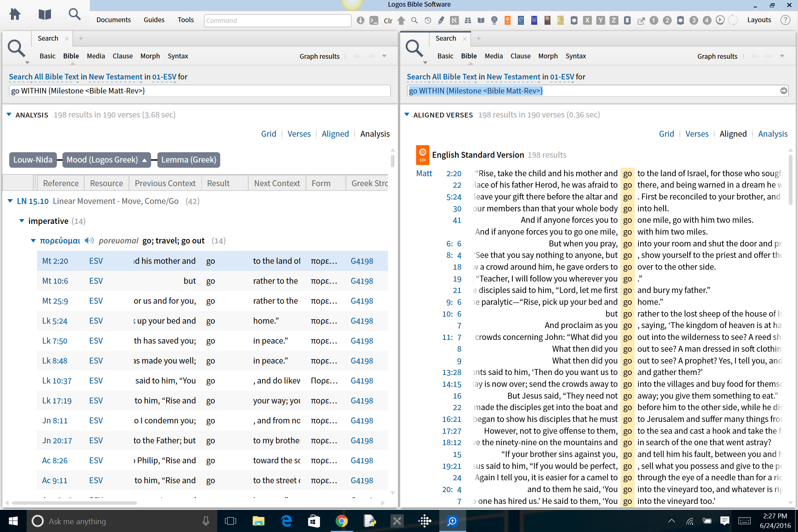Collapse the πορεύομαι lemma group
The image size is (798, 532).
[33, 241]
